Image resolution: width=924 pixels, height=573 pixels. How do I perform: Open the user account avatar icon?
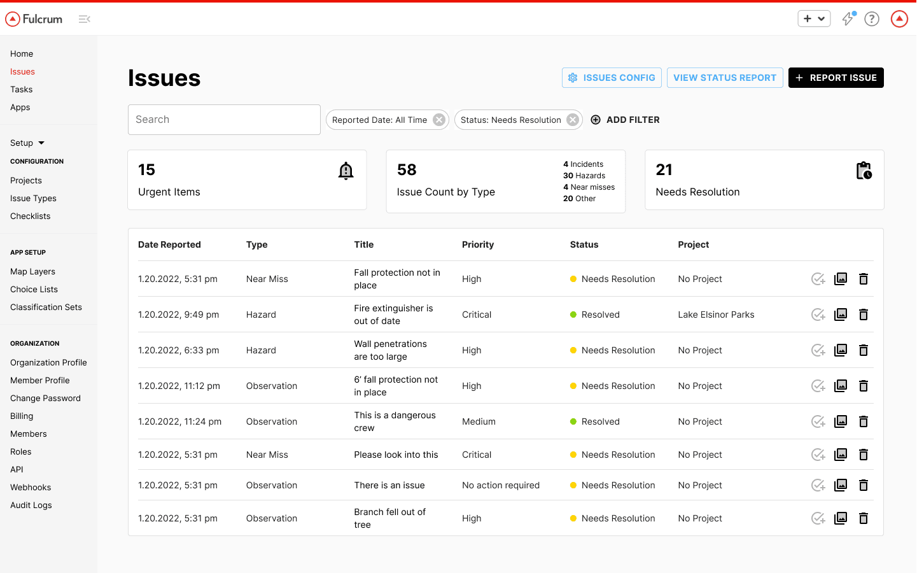899,19
